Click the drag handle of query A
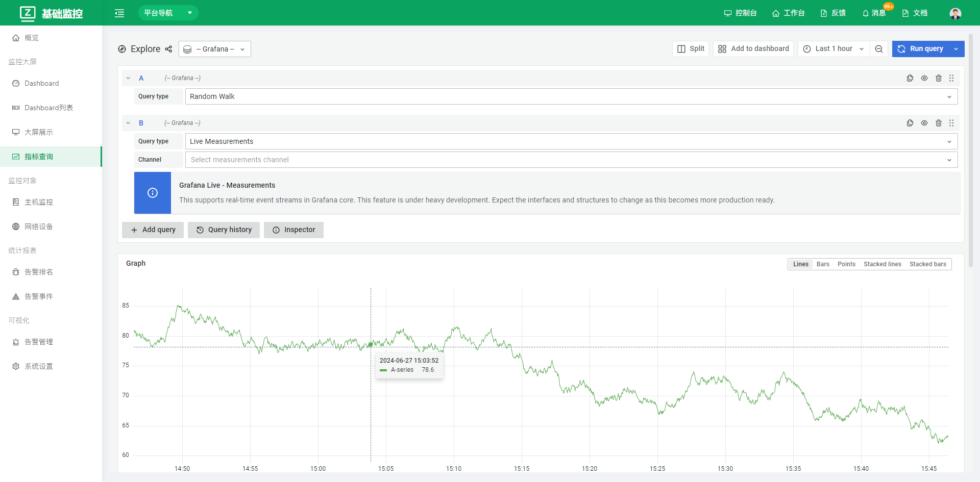980x482 pixels. (x=951, y=78)
